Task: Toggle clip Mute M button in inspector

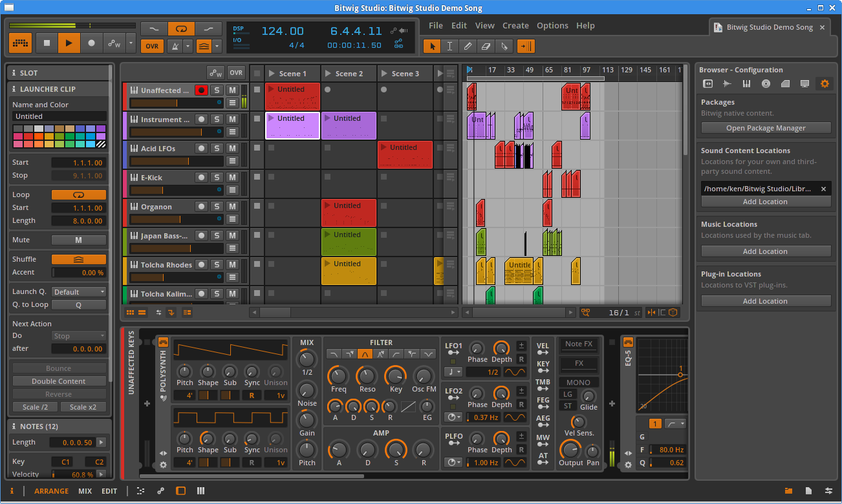Action: 79,240
